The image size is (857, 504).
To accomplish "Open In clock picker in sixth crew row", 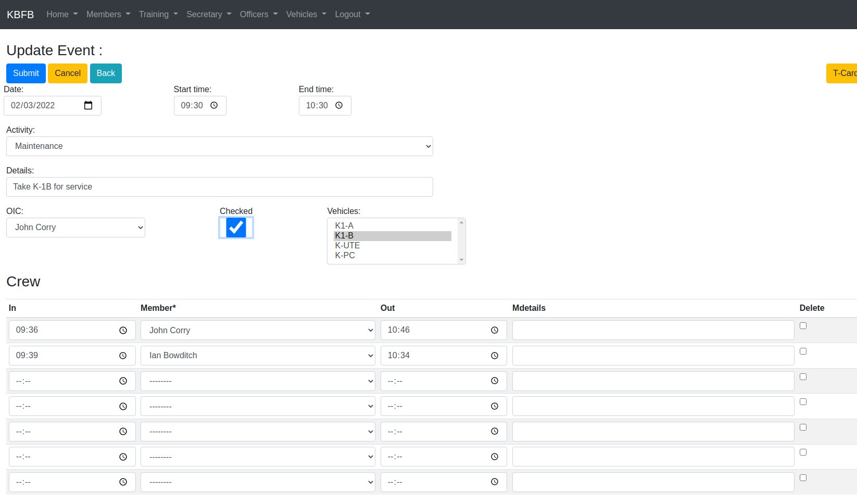I will click(x=123, y=457).
